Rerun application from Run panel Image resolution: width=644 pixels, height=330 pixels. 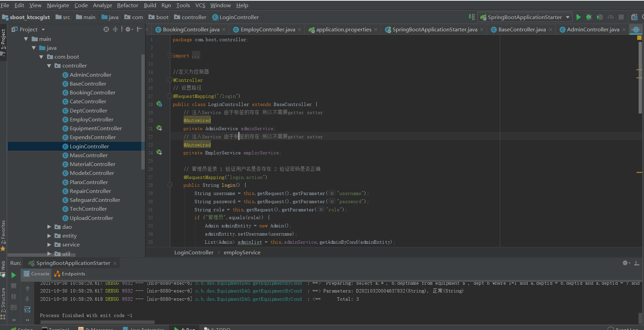[x=14, y=275]
